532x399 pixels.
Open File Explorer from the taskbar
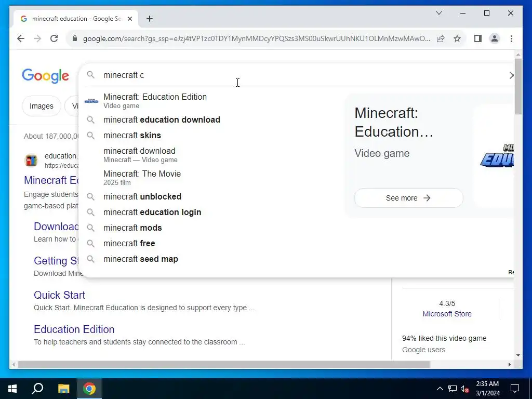pyautogui.click(x=63, y=389)
